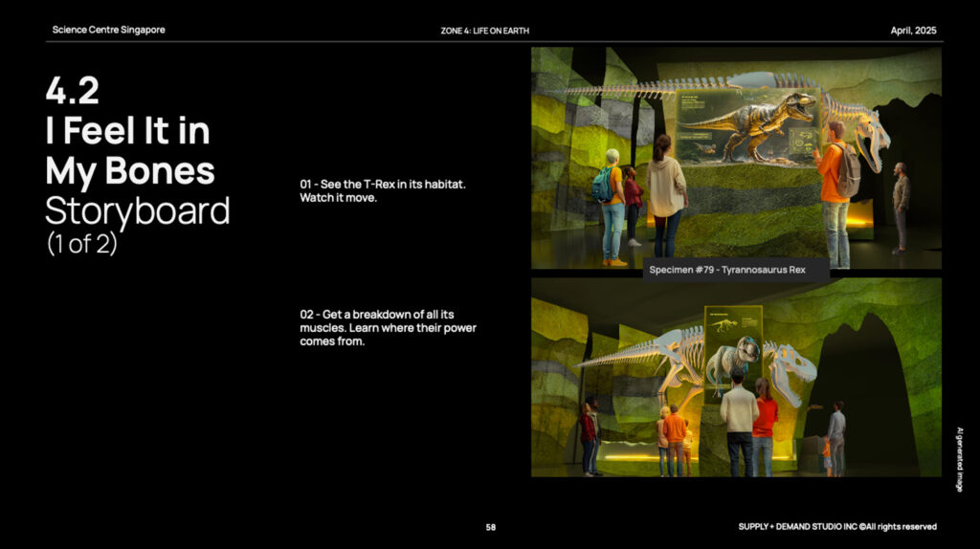
Task: Click the "Science Centre Singapore" header text
Action: [108, 30]
